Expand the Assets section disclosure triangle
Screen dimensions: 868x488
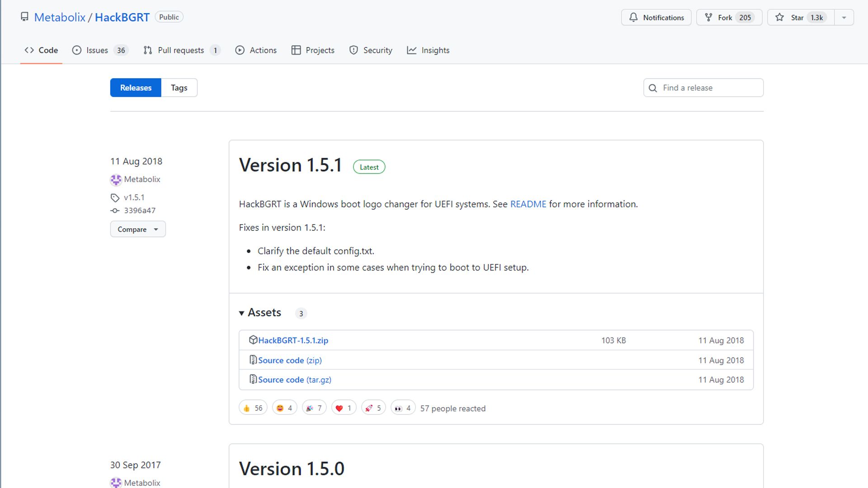(241, 312)
